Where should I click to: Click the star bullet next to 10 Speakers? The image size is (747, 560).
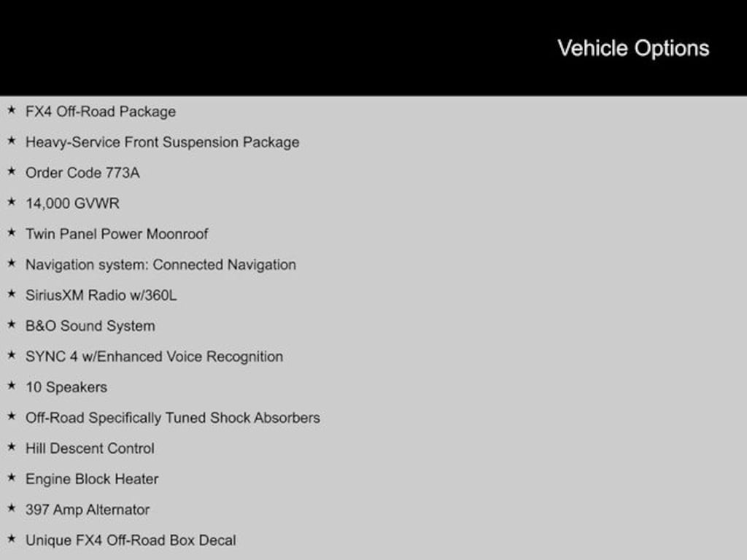click(x=11, y=386)
